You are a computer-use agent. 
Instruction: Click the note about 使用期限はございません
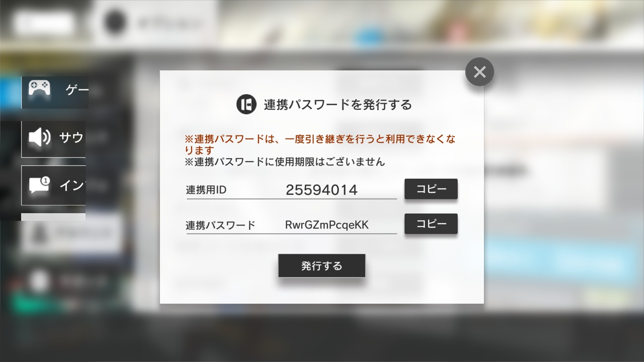click(285, 162)
